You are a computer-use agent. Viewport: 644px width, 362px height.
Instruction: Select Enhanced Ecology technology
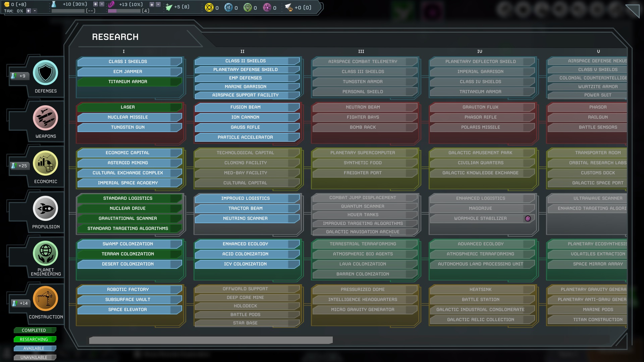click(x=247, y=244)
